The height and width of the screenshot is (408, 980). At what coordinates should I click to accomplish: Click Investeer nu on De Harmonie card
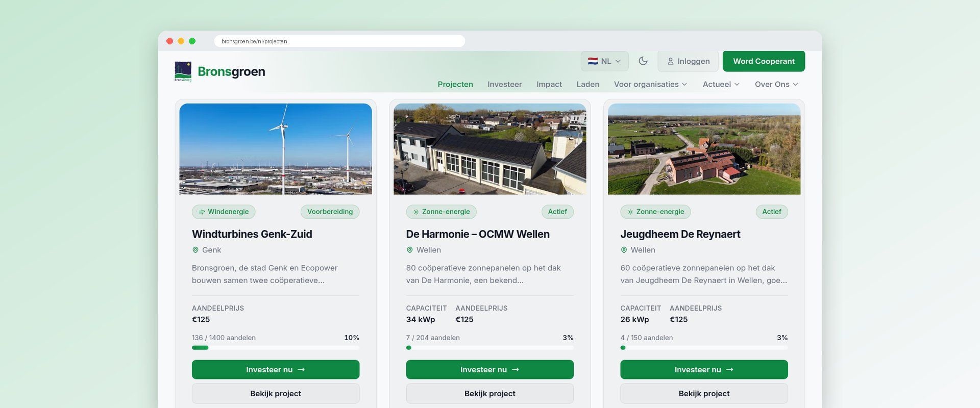490,370
